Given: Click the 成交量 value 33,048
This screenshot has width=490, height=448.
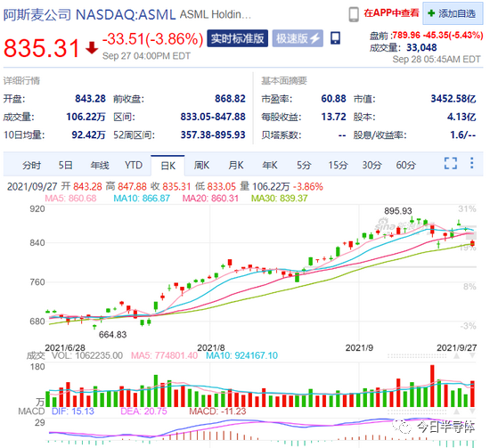Looking at the screenshot, I should [x=421, y=48].
